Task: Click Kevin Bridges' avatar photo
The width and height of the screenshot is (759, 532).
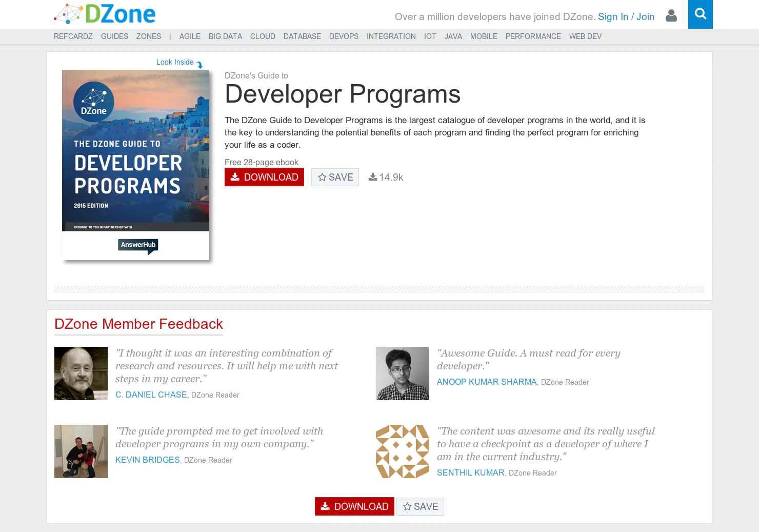Action: click(x=81, y=451)
